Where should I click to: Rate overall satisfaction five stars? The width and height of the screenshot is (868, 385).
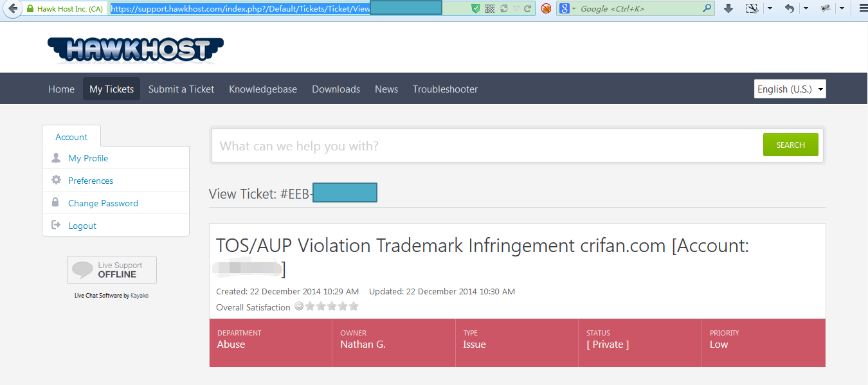click(x=354, y=307)
